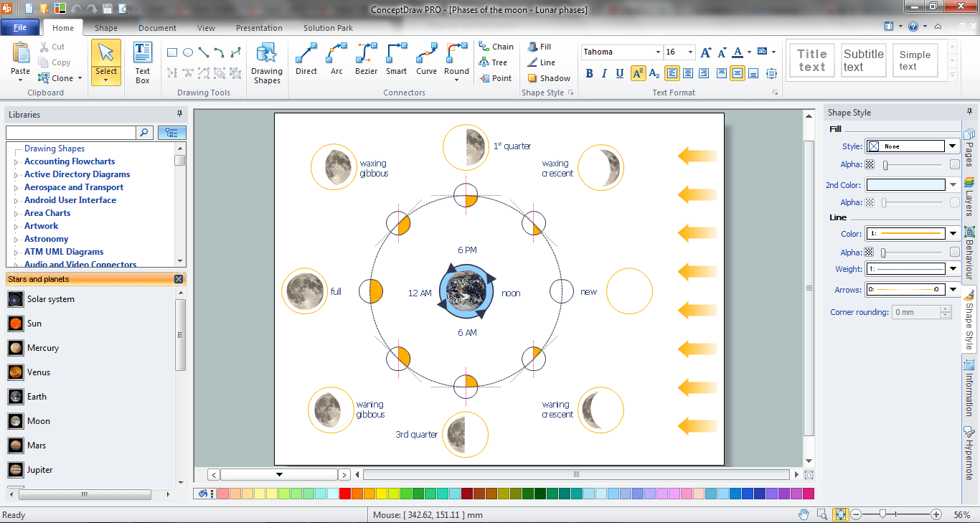
Task: Click the Subtitle text button
Action: click(x=863, y=60)
